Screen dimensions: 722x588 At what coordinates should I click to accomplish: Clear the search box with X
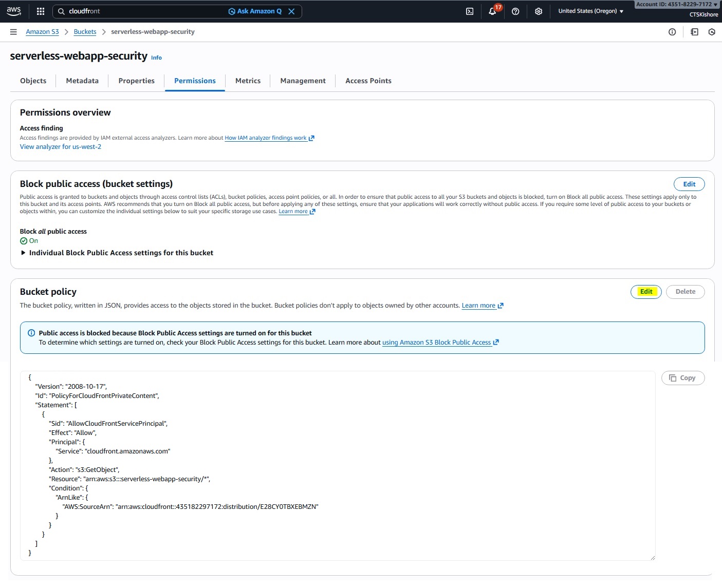tap(291, 11)
